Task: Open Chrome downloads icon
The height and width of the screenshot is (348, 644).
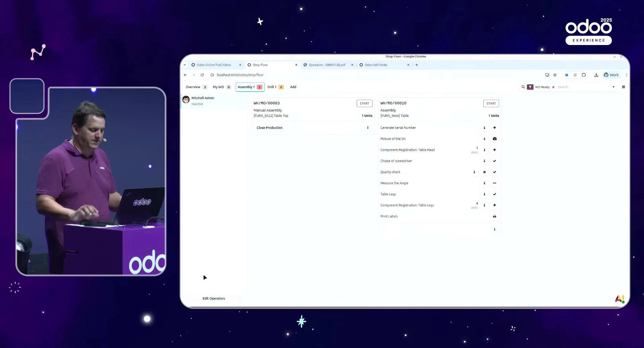Action: pyautogui.click(x=596, y=75)
